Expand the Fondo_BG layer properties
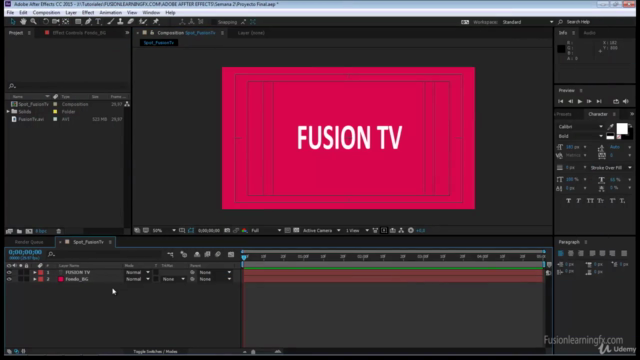 click(x=35, y=279)
